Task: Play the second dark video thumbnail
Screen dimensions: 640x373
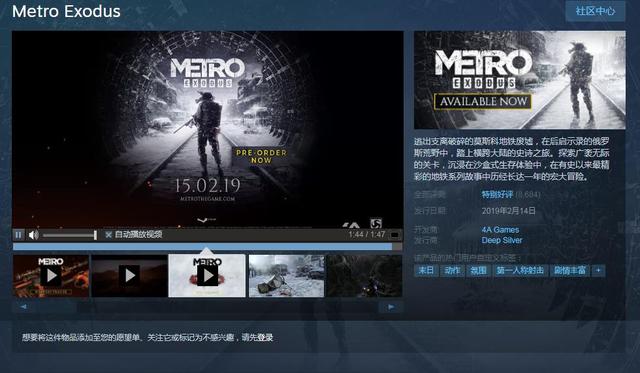Action: 129,275
